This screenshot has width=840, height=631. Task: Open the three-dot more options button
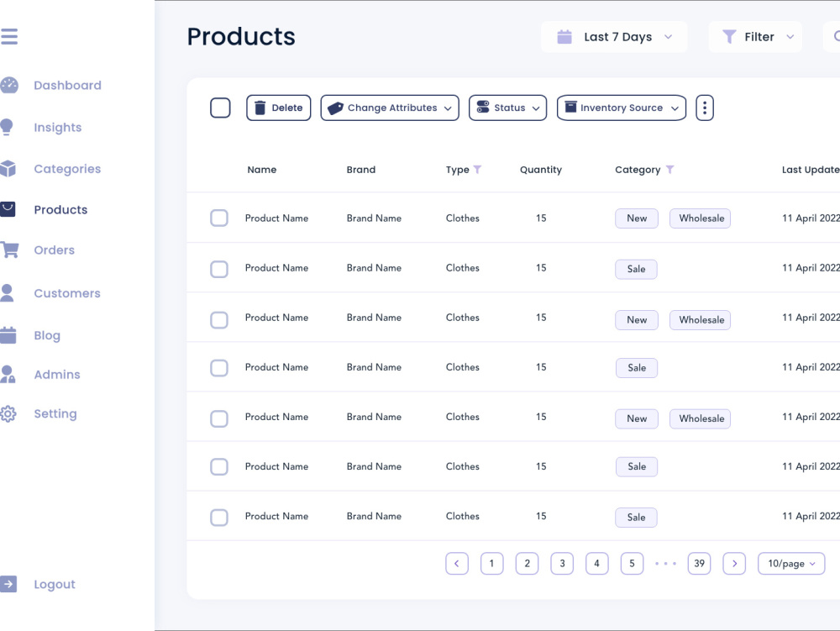click(x=705, y=108)
